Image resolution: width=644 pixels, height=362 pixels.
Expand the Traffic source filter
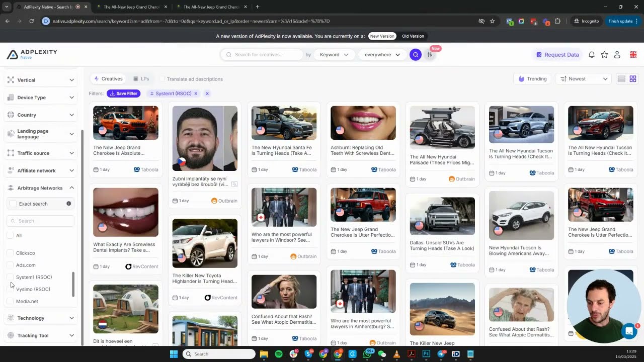point(41,153)
